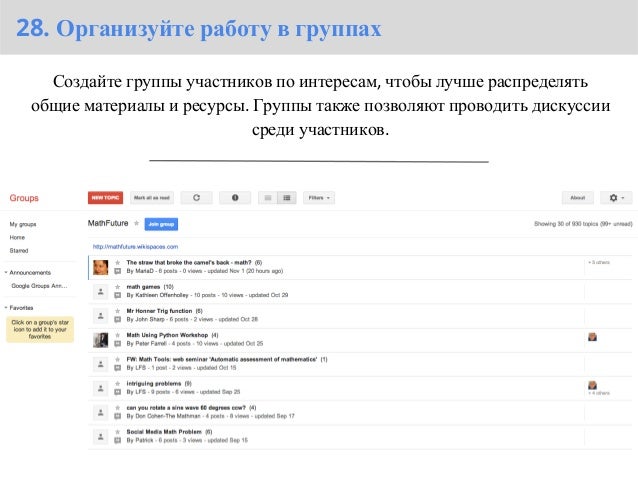The width and height of the screenshot is (638, 479).
Task: Refresh the topic list
Action: point(197,198)
